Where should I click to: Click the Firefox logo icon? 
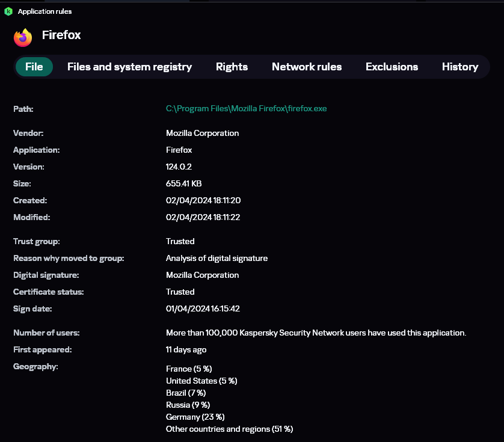[x=23, y=37]
